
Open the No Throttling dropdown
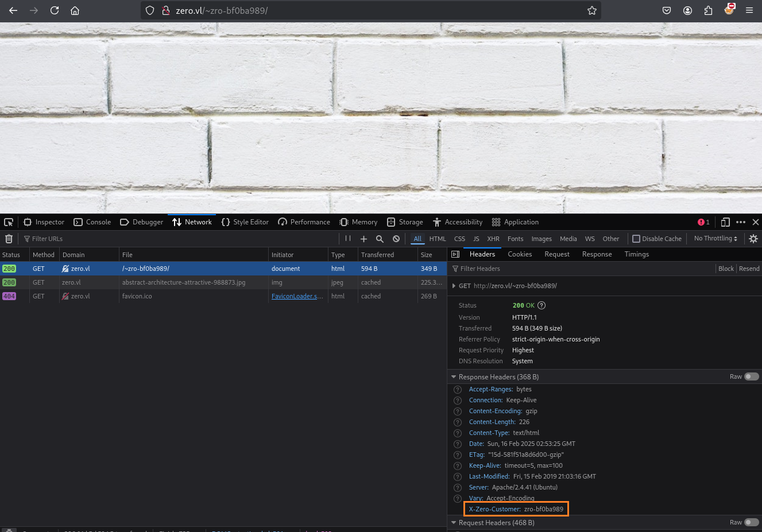(715, 239)
